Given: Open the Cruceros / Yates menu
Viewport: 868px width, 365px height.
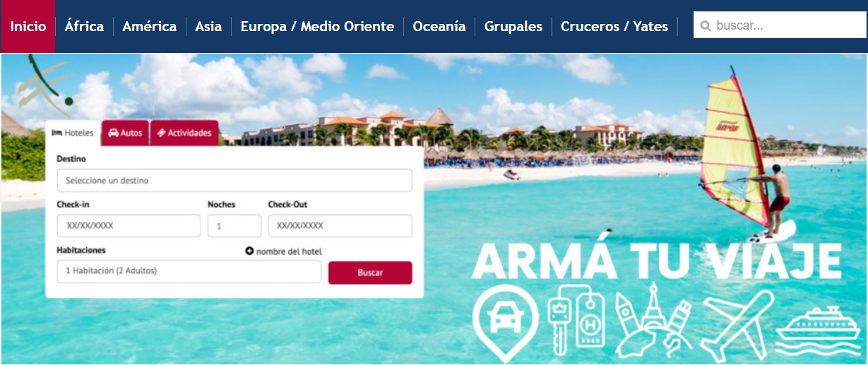Looking at the screenshot, I should pos(614,26).
